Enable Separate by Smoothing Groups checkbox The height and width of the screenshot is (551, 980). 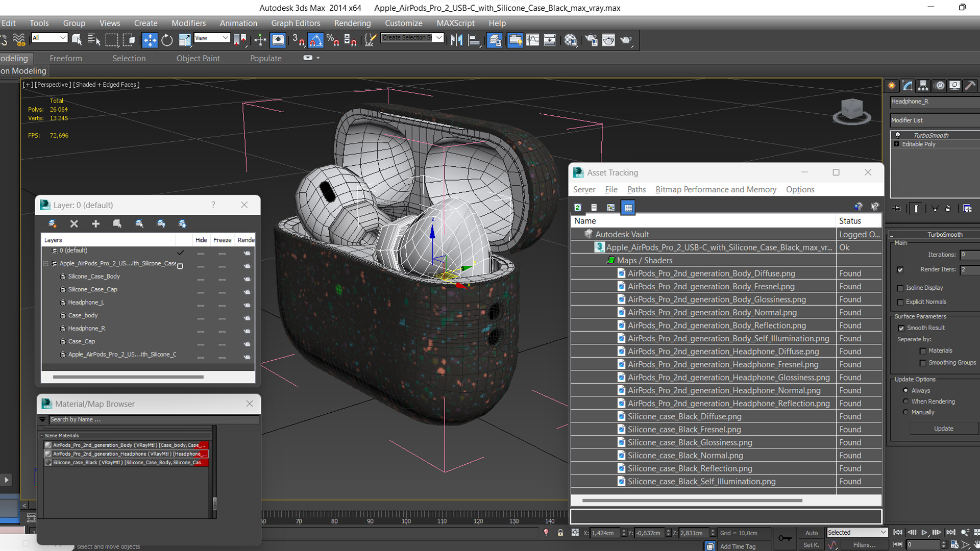tap(923, 363)
